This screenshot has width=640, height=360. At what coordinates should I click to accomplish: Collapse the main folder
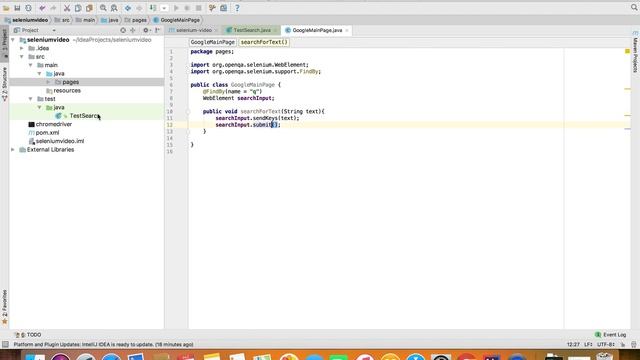[x=31, y=65]
